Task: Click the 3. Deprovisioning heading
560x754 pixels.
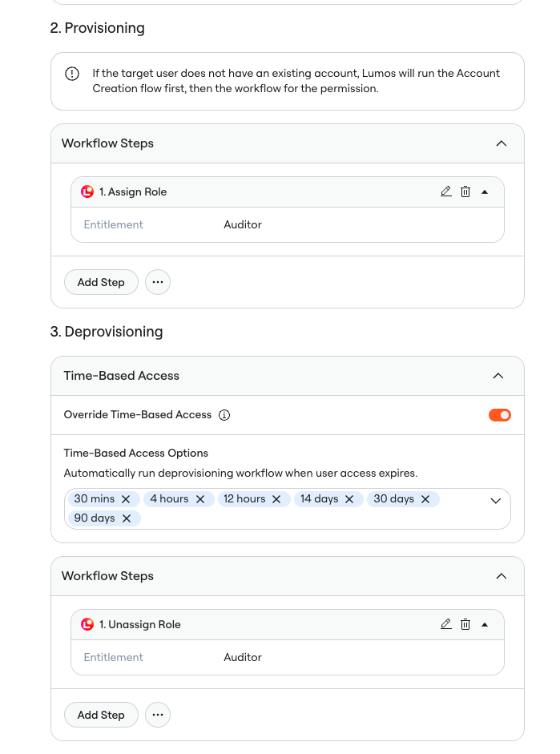Action: (107, 332)
